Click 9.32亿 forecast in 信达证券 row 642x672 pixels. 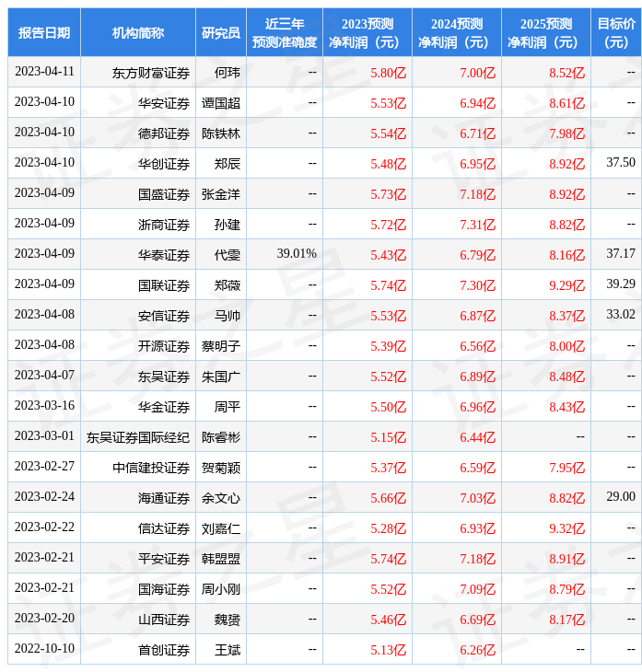[x=567, y=529]
